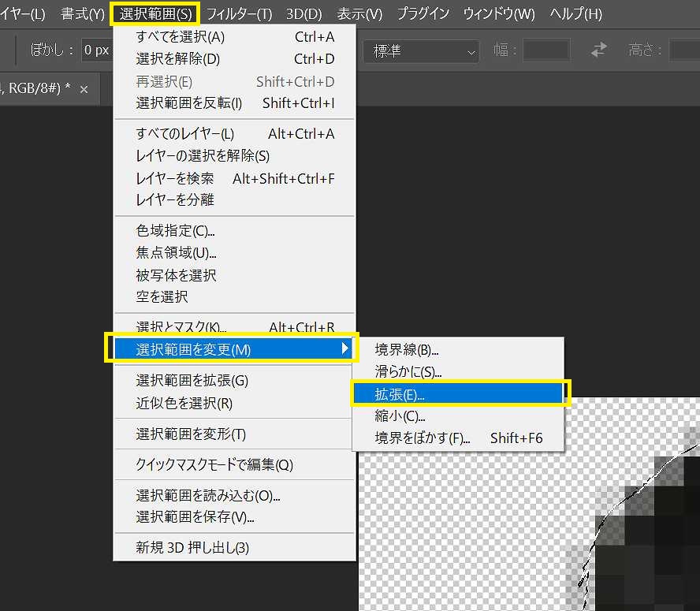Viewport: 700px width, 611px height.
Task: Close the RGB/8# document tab
Action: point(84,90)
